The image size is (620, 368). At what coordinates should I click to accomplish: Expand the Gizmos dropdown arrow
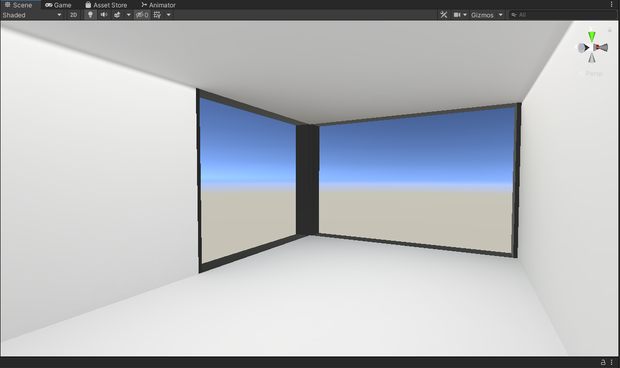[500, 15]
